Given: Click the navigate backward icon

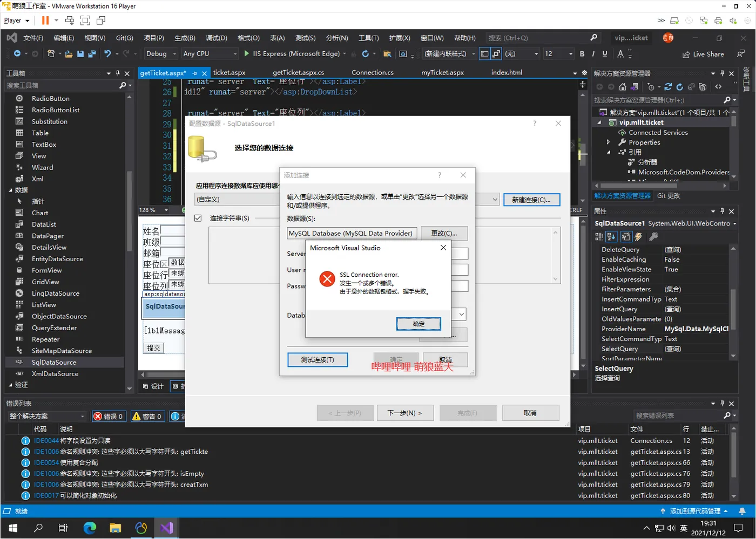Looking at the screenshot, I should pos(17,53).
